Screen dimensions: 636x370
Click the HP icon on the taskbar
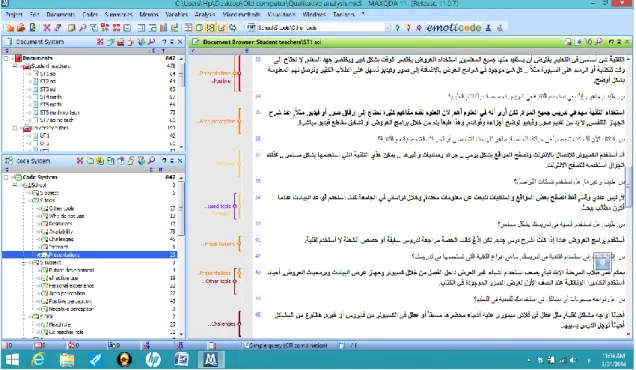tap(153, 359)
